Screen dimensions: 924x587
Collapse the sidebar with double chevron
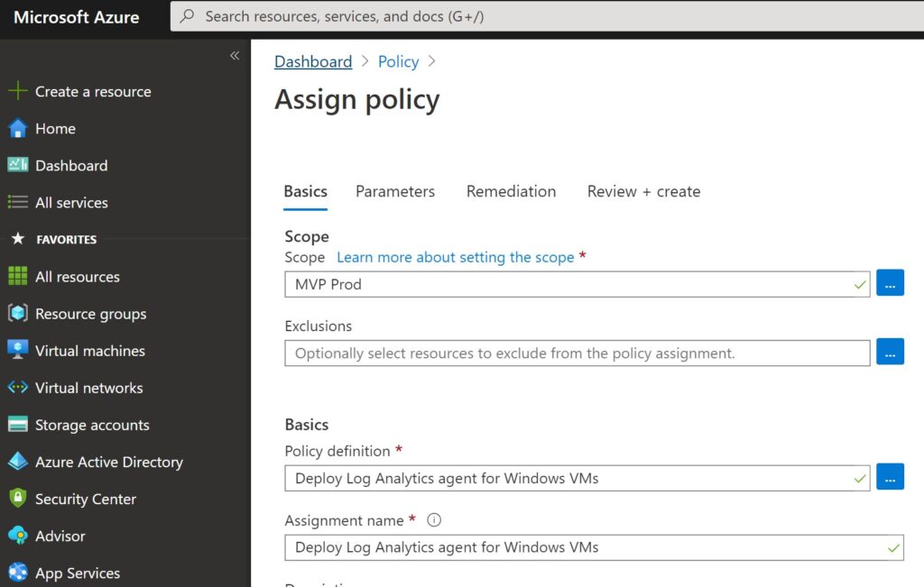(x=235, y=55)
